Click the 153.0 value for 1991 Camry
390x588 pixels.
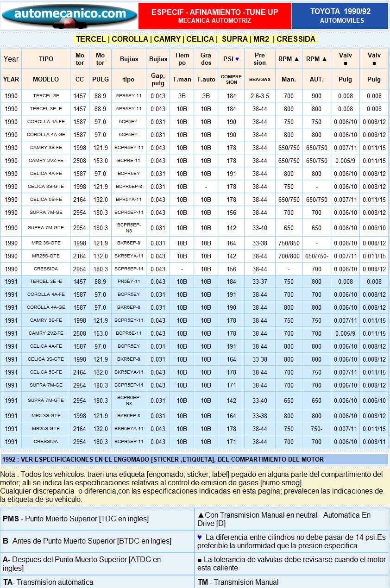(101, 333)
